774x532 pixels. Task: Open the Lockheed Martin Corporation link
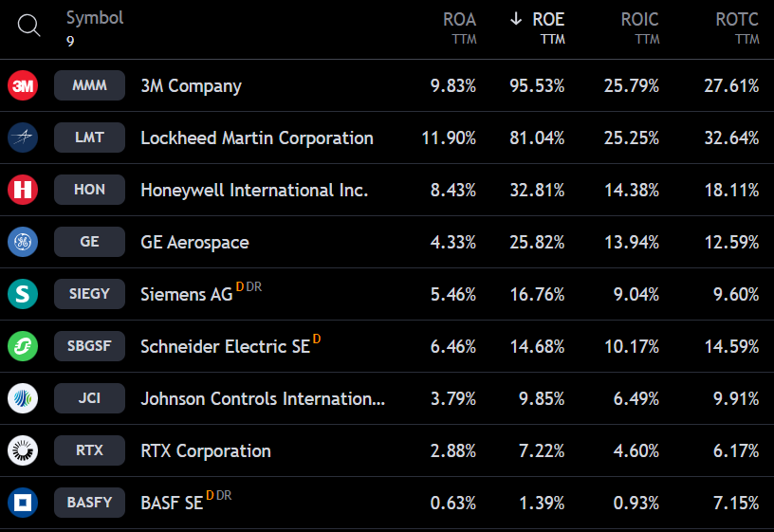256,138
